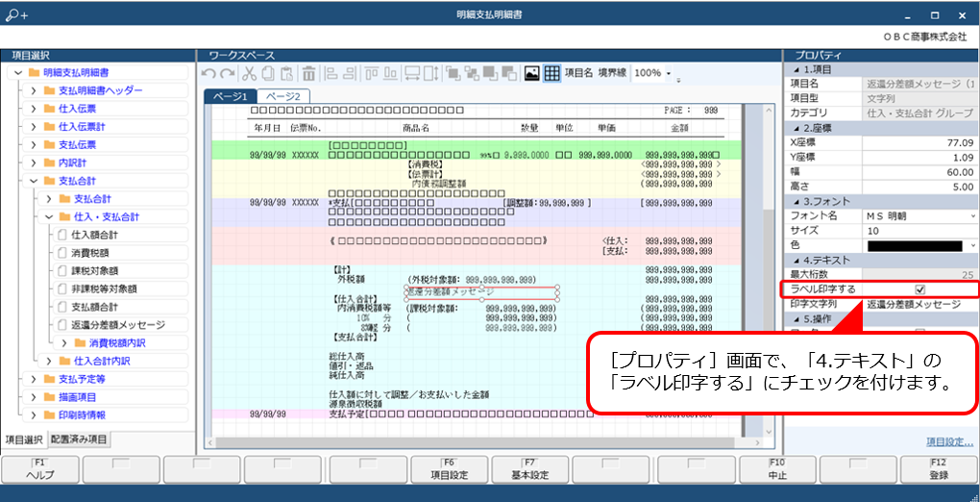Image resolution: width=980 pixels, height=502 pixels.
Task: Click the F1 ヘルプ button
Action: (x=40, y=470)
